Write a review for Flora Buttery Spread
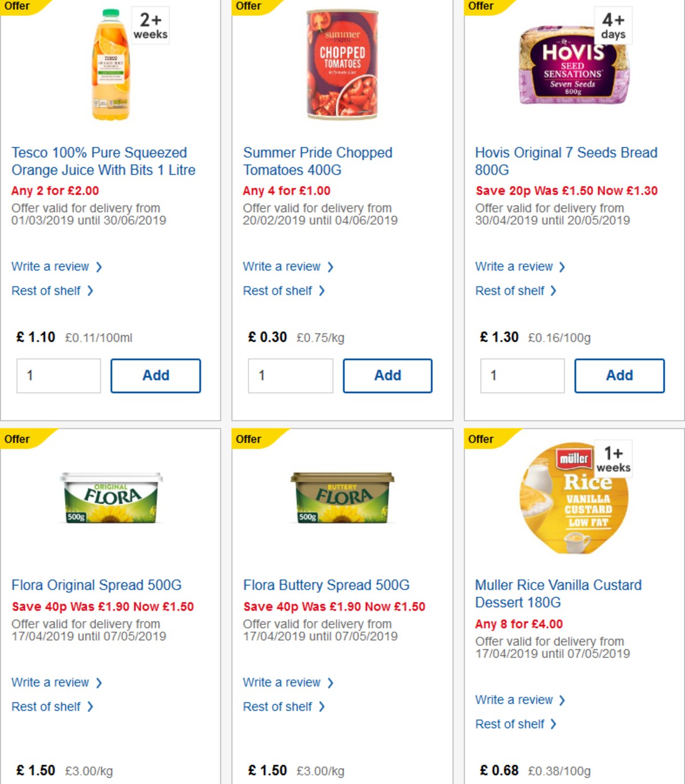The image size is (685, 784). pyautogui.click(x=283, y=682)
